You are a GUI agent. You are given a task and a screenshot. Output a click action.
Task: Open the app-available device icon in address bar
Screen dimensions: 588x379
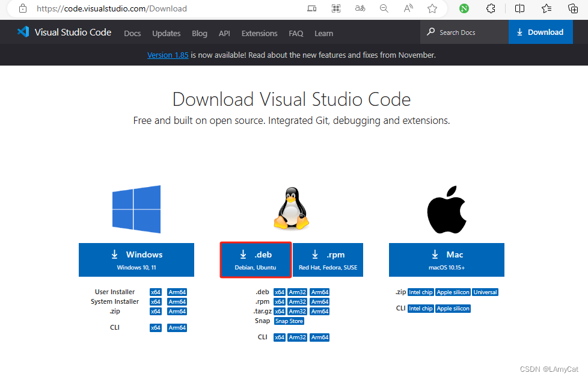[311, 8]
